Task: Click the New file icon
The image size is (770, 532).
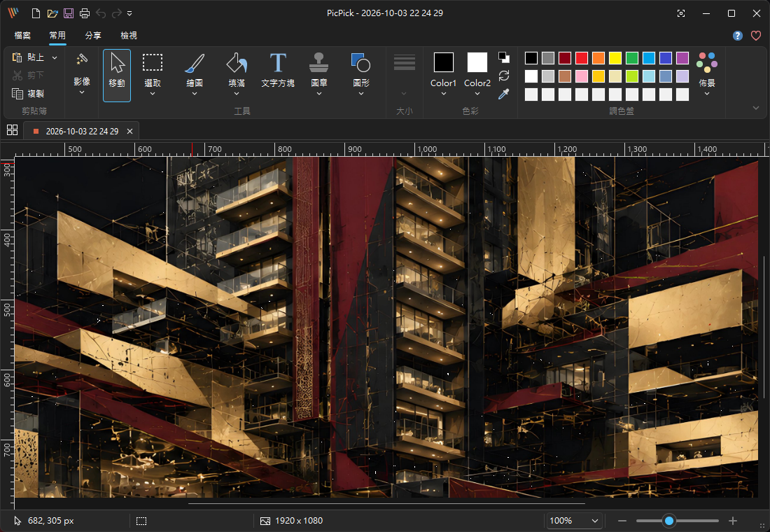Action: click(x=36, y=13)
